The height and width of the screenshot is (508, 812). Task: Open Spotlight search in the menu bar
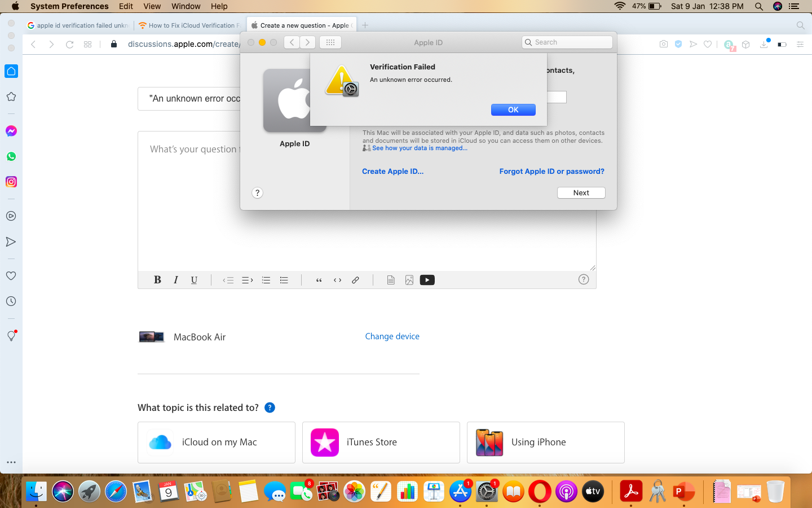pos(759,6)
